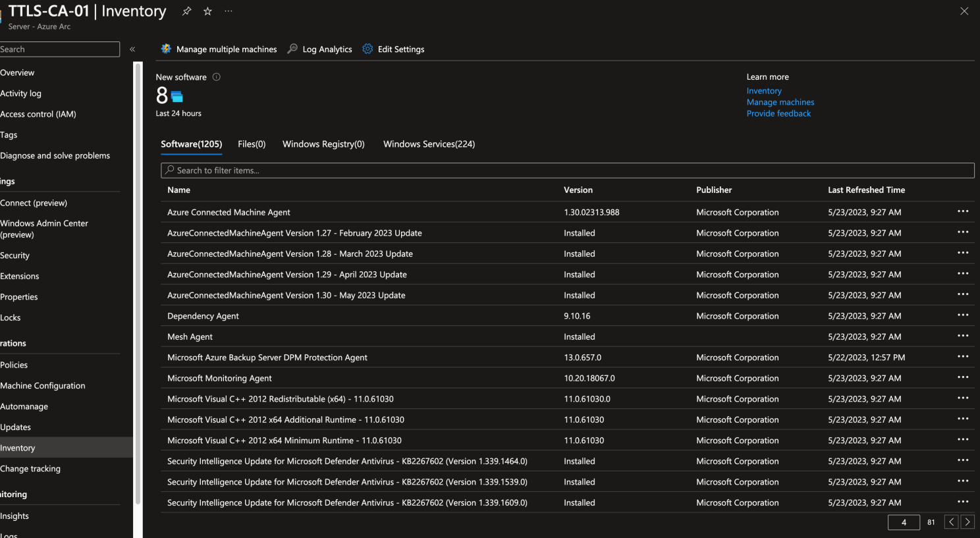980x538 pixels.
Task: Click version 13.0.657.0 cell
Action: 582,358
